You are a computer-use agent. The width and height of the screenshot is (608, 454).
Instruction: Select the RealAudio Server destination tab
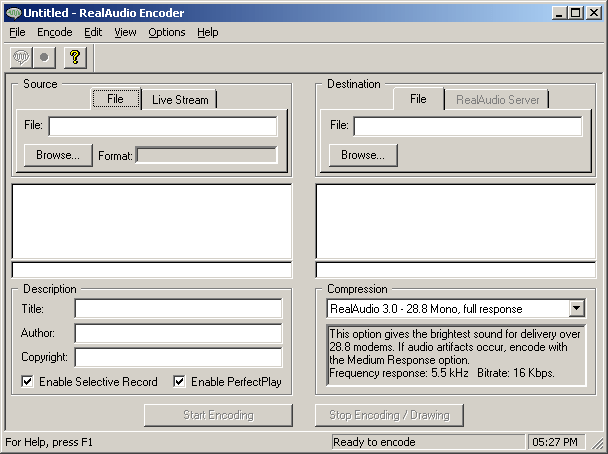[497, 100]
